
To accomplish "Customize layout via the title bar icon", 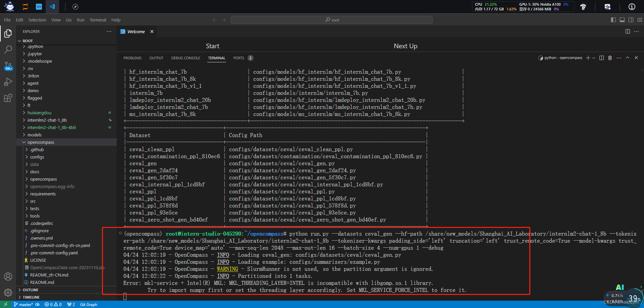I will [x=640, y=20].
